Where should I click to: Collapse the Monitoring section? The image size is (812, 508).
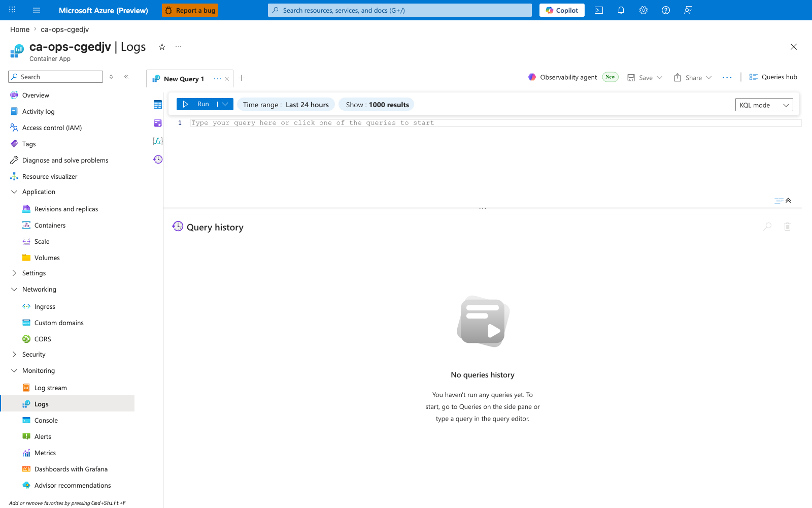pos(14,370)
